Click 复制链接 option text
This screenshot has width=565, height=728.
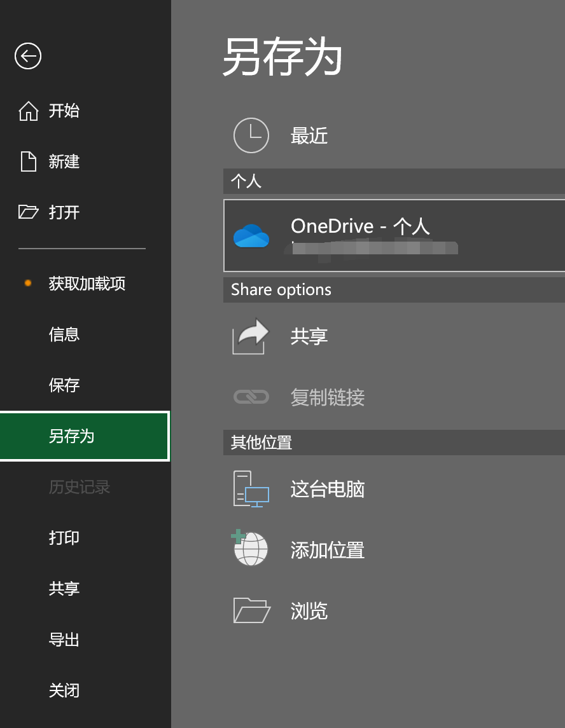tap(328, 397)
